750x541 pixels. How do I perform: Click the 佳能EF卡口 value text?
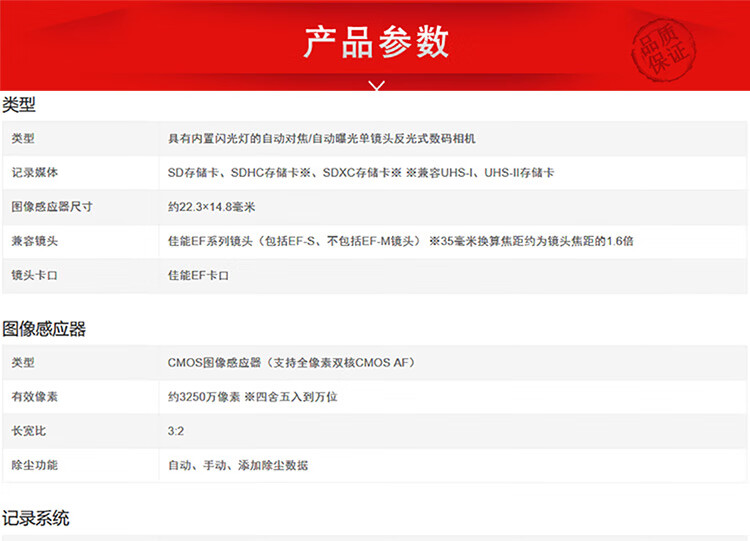pyautogui.click(x=198, y=274)
